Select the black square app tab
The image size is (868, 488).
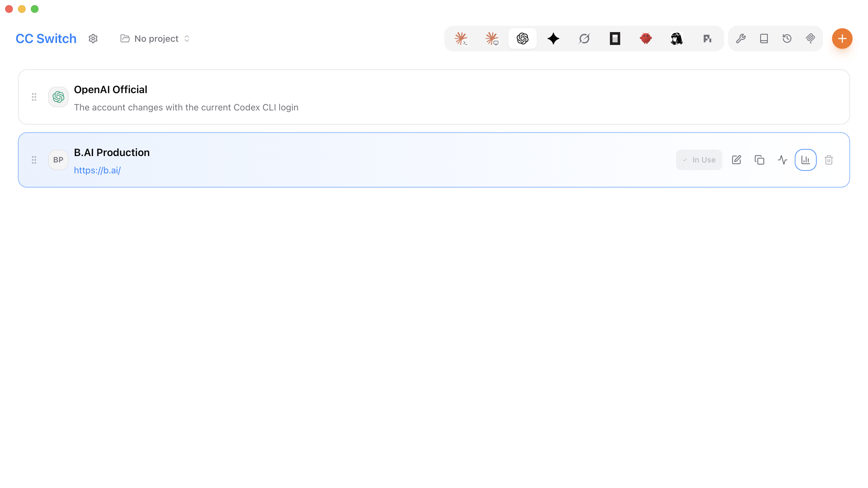pos(615,39)
